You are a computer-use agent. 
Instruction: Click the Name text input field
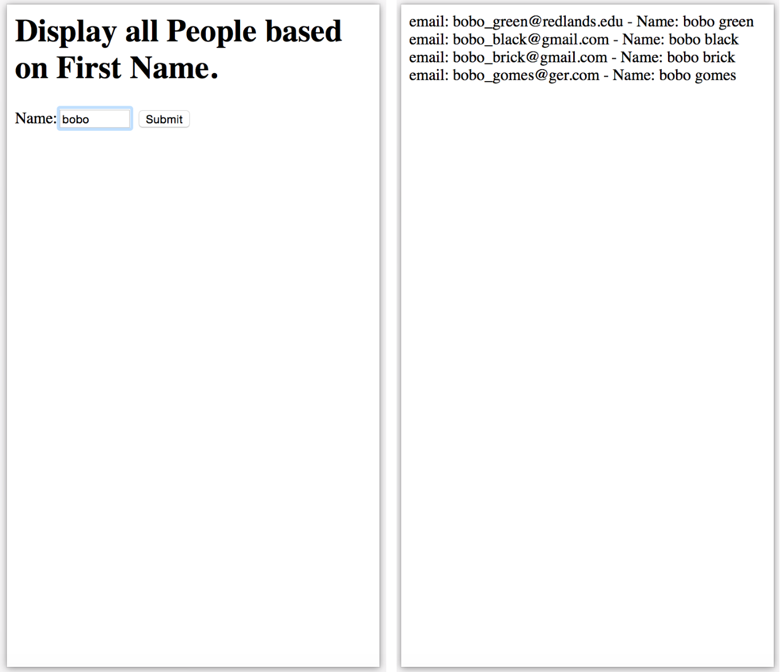(x=95, y=119)
